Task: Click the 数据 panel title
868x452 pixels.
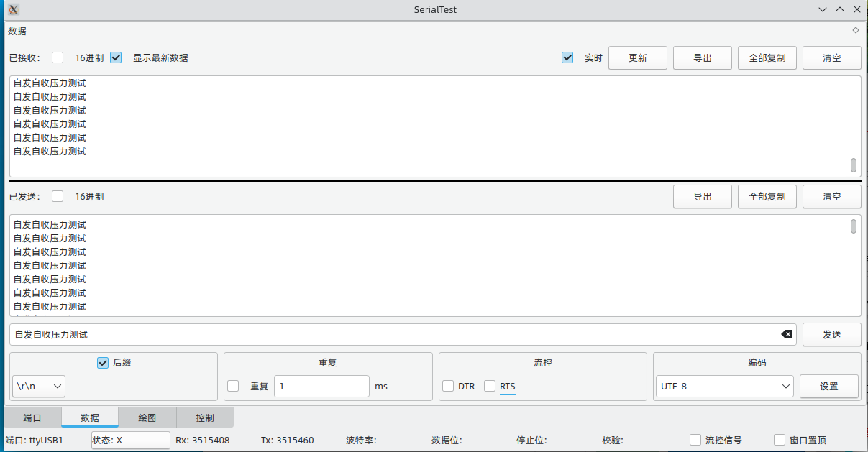Action: point(17,32)
